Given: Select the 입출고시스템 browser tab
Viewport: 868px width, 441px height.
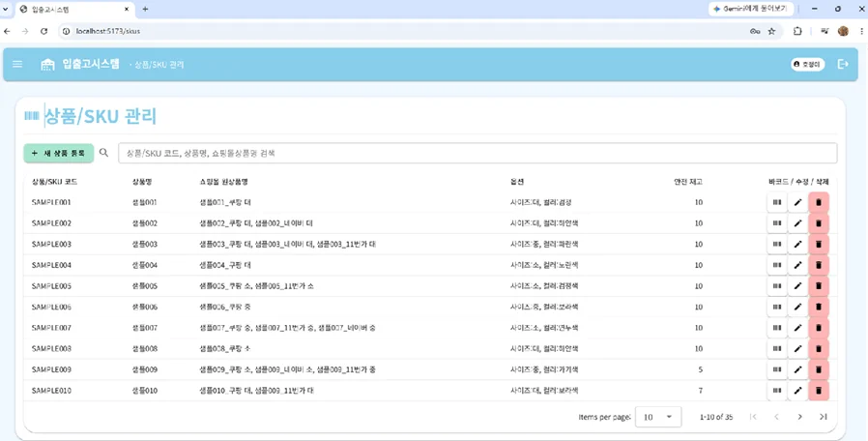Looking at the screenshot, I should (74, 10).
